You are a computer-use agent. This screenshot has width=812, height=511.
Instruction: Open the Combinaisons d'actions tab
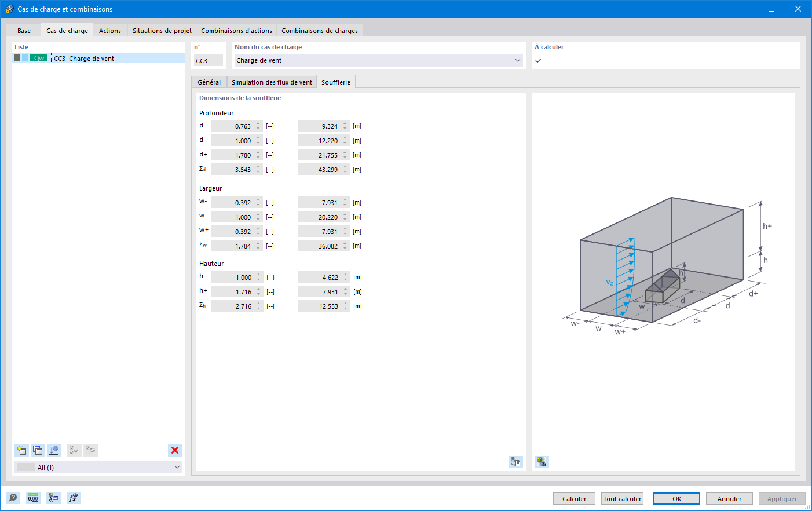pos(236,31)
